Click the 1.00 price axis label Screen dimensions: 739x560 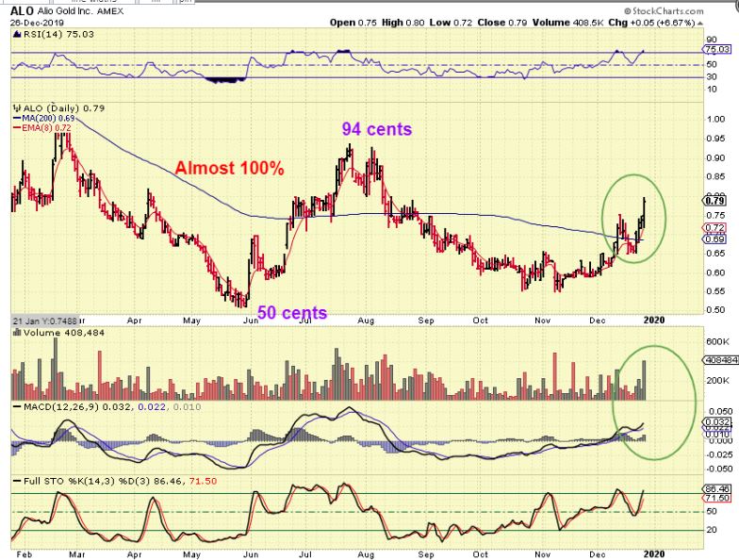click(x=716, y=119)
